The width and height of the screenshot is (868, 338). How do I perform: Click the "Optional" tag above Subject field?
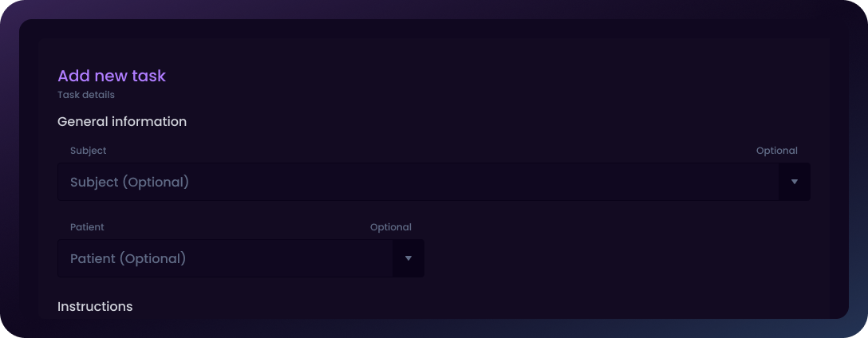coord(776,151)
